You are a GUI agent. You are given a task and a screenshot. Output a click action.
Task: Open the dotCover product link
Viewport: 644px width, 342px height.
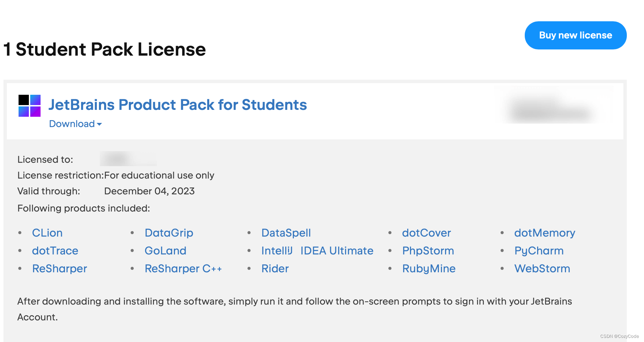(426, 233)
